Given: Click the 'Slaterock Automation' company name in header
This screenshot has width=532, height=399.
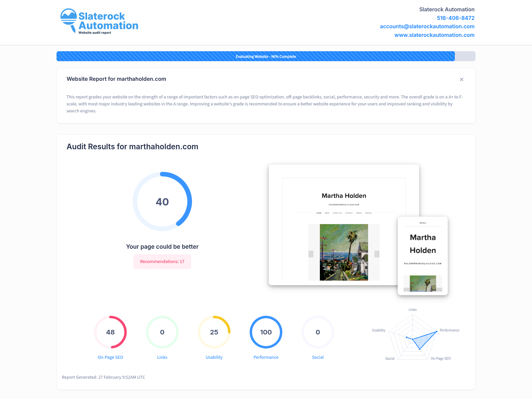Looking at the screenshot, I should click(x=447, y=9).
